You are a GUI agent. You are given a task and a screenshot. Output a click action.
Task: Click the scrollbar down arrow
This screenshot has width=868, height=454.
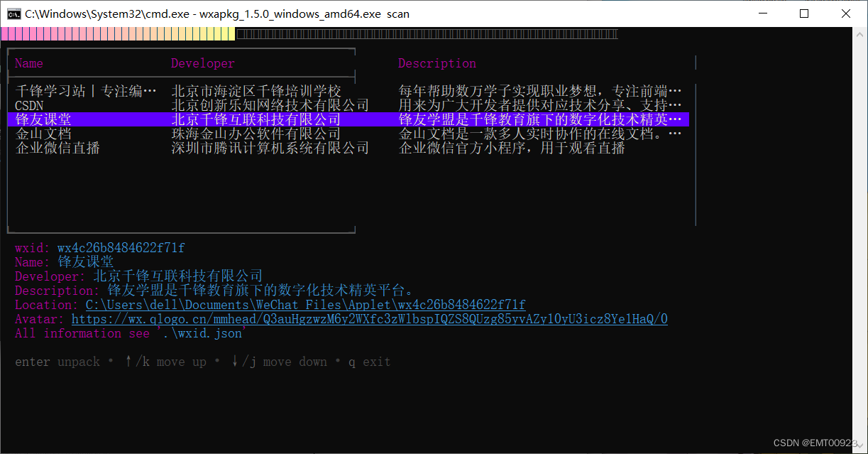tap(859, 448)
